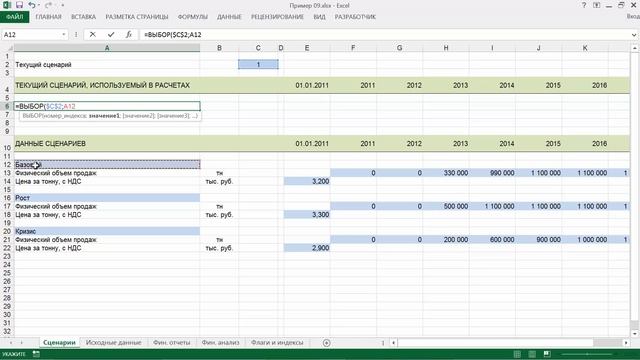640x360 pixels.
Task: Click cell with Текущий сценарий label
Action: pos(107,64)
